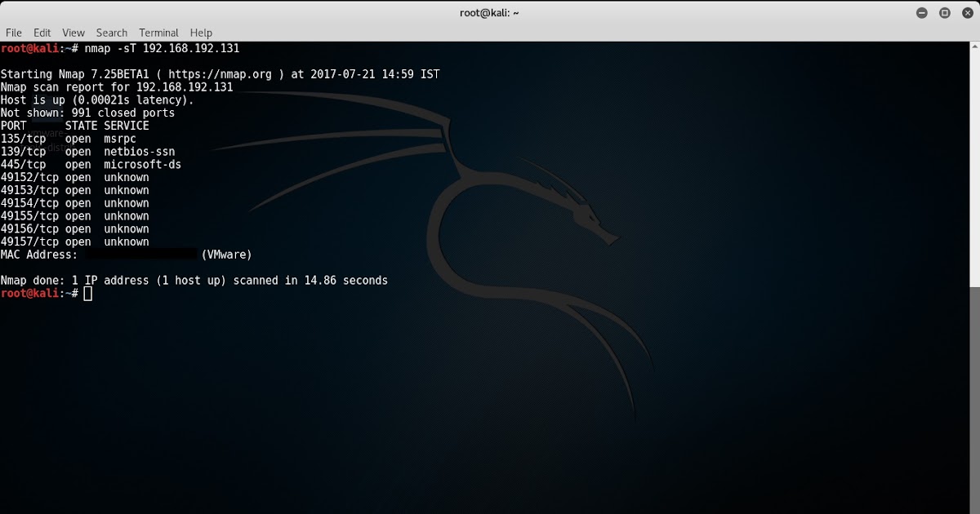Open the Help menu
The height and width of the screenshot is (514, 980).
201,33
